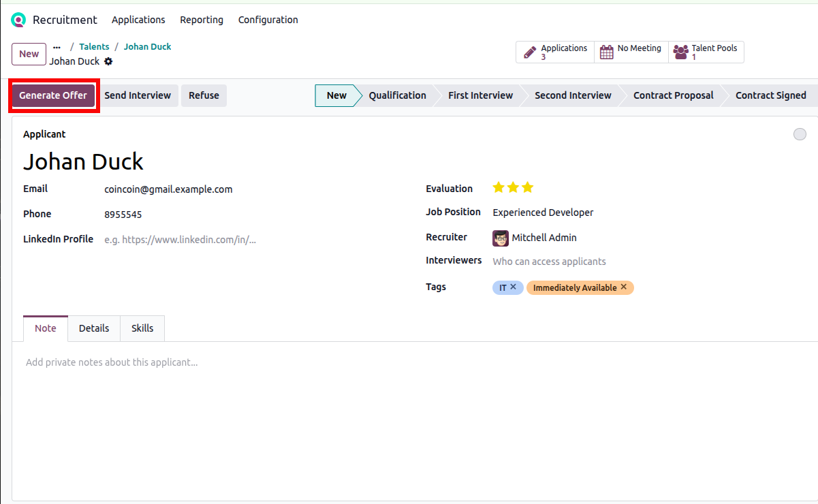Open the gear actions menu beside Johan Duck
Screen dimensions: 818x504
click(108, 61)
